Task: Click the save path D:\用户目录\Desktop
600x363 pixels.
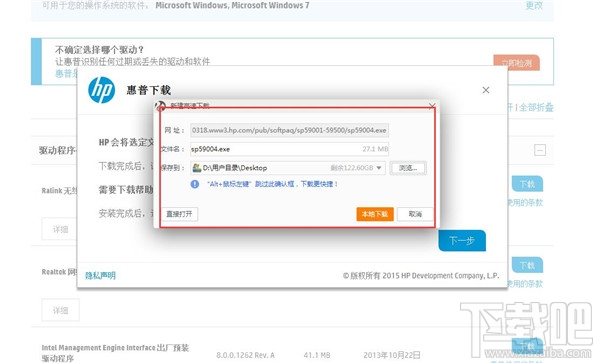Action: (235, 168)
